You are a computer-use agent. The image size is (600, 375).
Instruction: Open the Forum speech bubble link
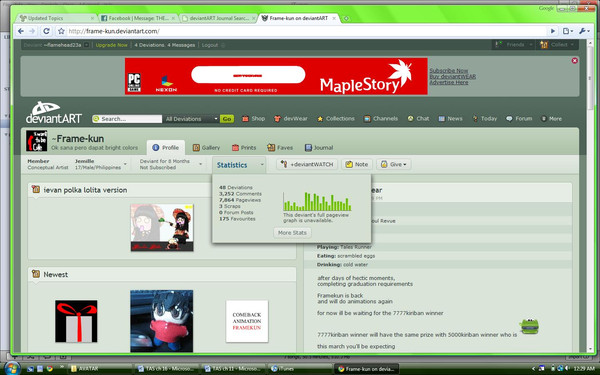(x=519, y=119)
